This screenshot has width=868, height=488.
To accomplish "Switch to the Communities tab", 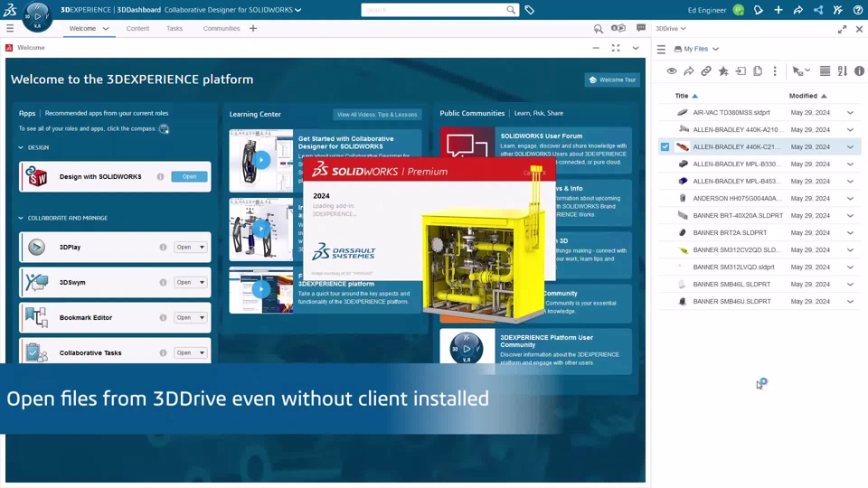I will tap(222, 28).
